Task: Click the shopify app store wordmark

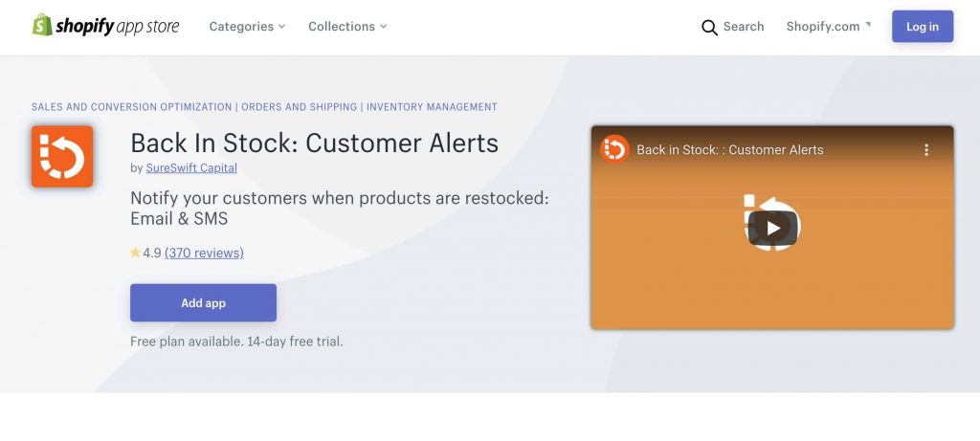Action: pos(117,26)
